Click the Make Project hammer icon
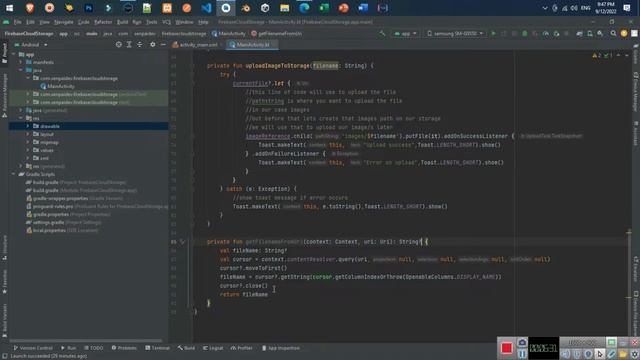Image resolution: width=640 pixels, height=360 pixels. coord(382,33)
